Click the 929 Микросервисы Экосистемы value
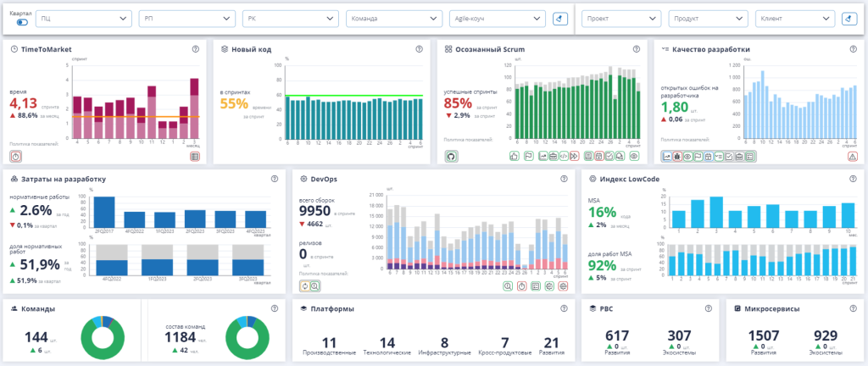868x366 pixels. click(x=826, y=335)
